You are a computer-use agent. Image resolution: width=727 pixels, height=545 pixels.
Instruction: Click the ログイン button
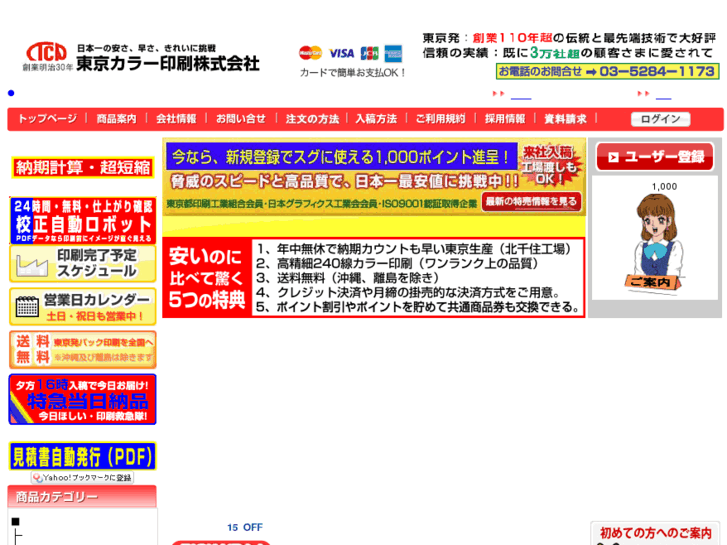pyautogui.click(x=660, y=119)
